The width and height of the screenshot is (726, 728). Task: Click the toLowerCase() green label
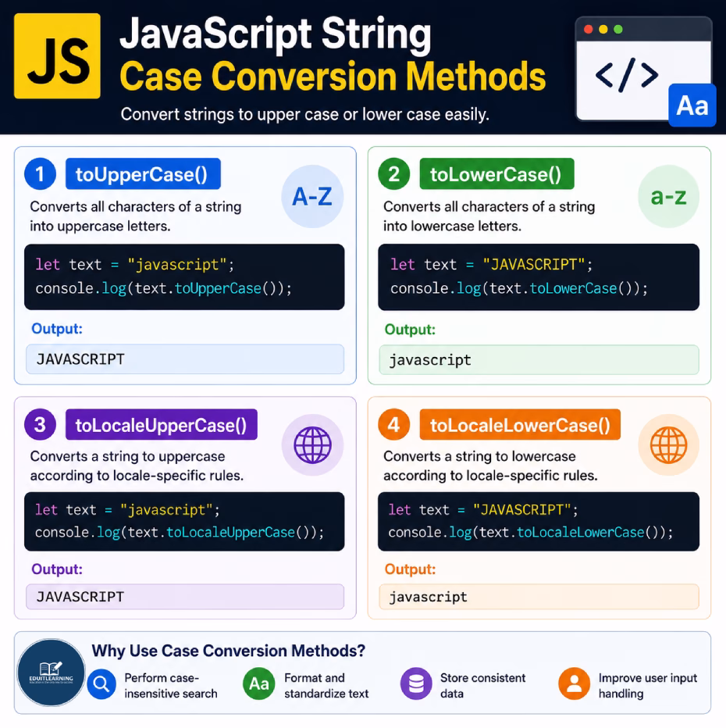[x=496, y=174]
